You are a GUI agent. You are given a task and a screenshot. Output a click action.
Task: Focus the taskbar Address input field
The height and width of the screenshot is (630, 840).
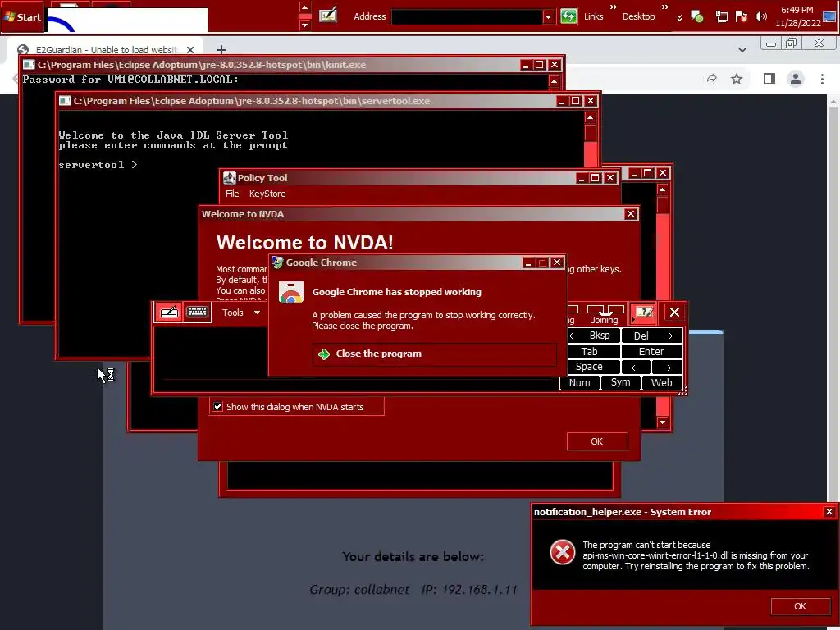click(467, 16)
